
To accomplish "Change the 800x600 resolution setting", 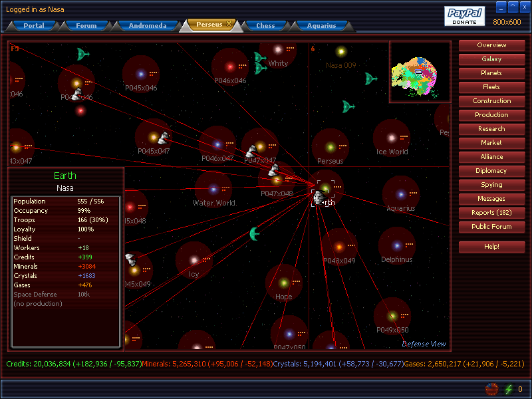I will point(507,22).
